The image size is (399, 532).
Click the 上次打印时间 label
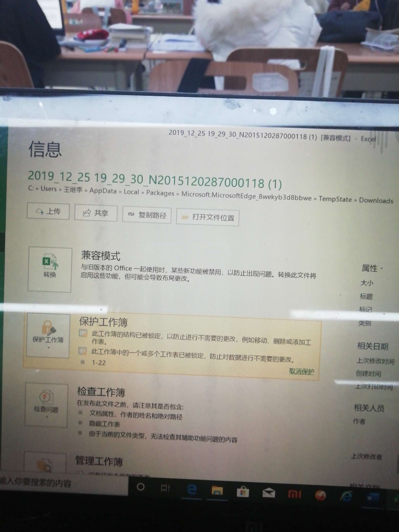(374, 387)
